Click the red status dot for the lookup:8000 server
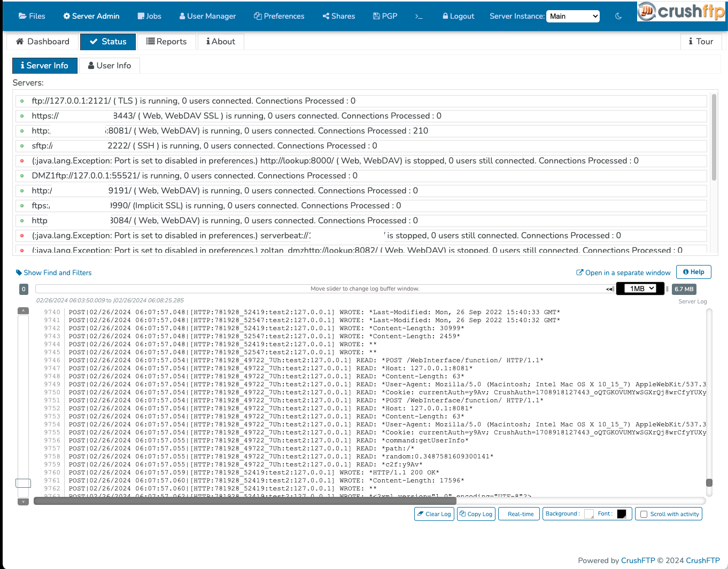 click(x=22, y=161)
